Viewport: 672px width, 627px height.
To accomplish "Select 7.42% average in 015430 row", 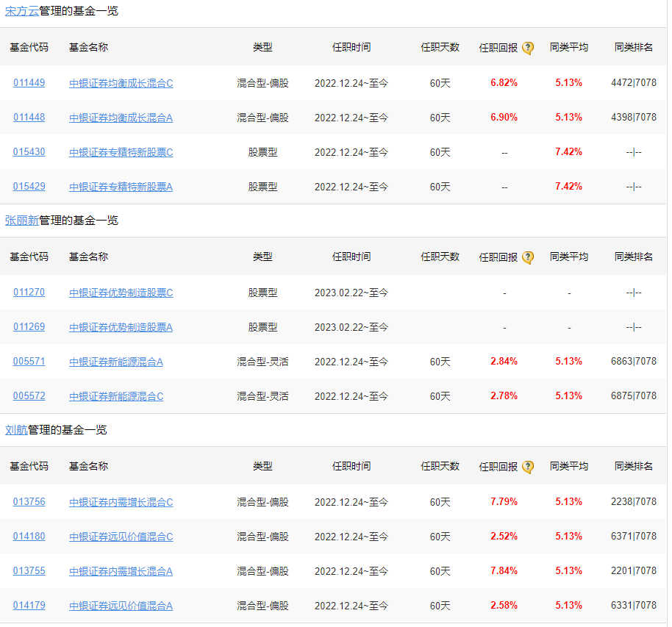I will click(x=569, y=151).
